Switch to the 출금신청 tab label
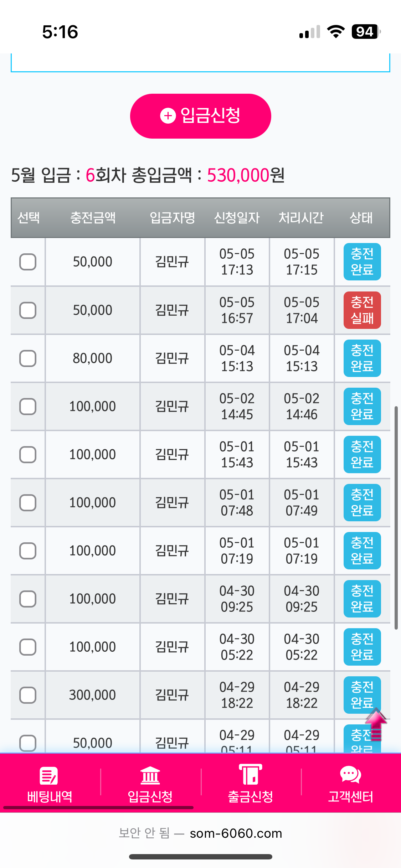Viewport: 401px width, 868px height. tap(250, 796)
